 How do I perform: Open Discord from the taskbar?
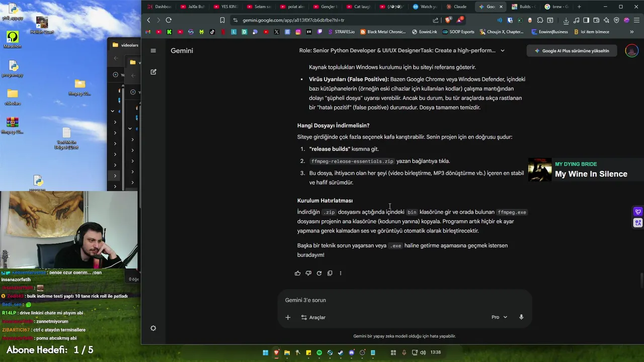pyautogui.click(x=351, y=352)
